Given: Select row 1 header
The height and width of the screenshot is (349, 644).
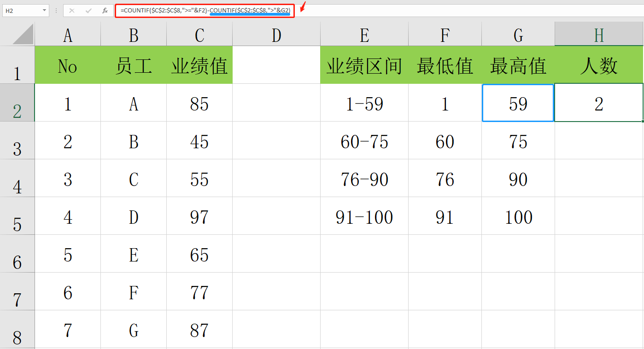Looking at the screenshot, I should pyautogui.click(x=17, y=65).
